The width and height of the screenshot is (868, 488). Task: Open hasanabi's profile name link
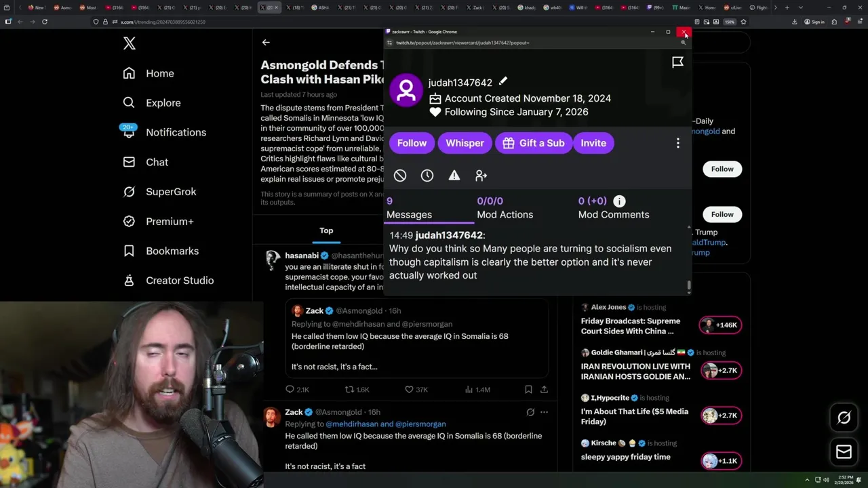point(302,256)
